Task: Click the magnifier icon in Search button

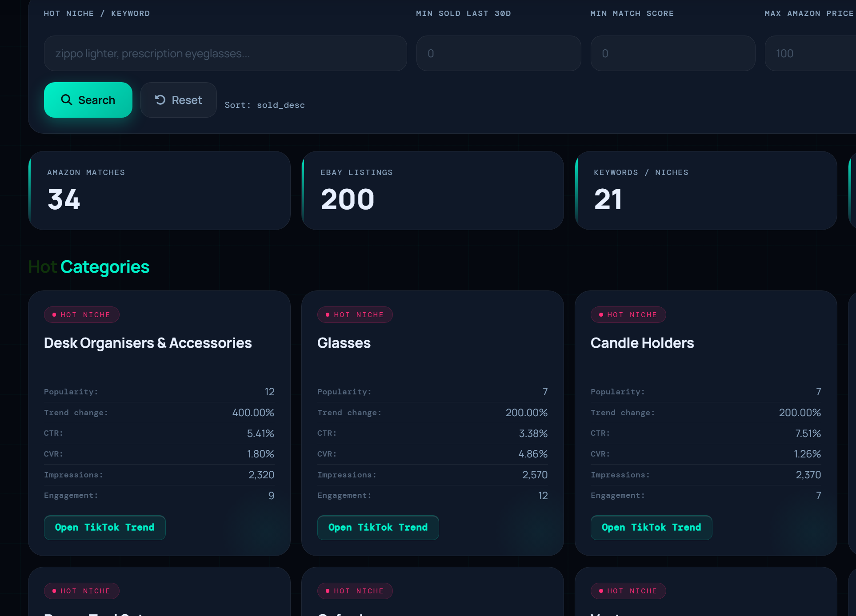Action: click(66, 100)
